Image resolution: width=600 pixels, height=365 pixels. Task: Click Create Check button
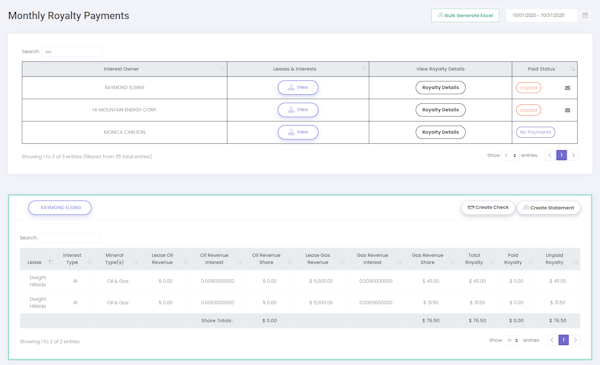488,207
